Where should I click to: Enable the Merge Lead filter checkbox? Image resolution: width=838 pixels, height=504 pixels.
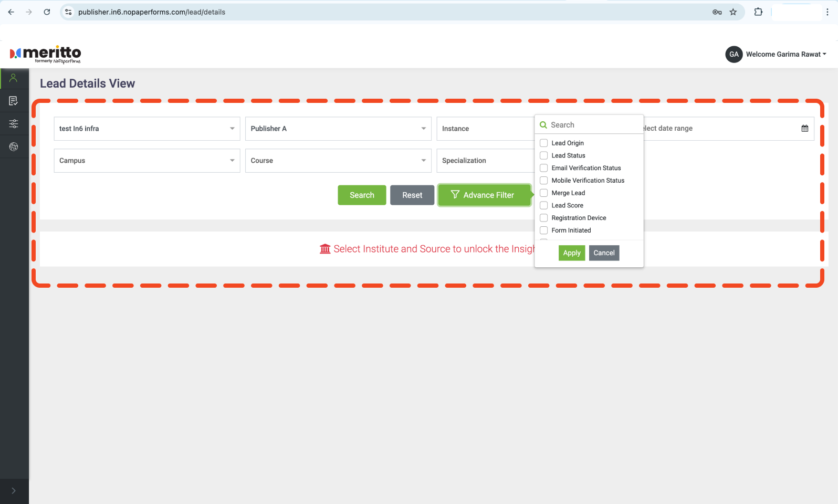click(544, 193)
